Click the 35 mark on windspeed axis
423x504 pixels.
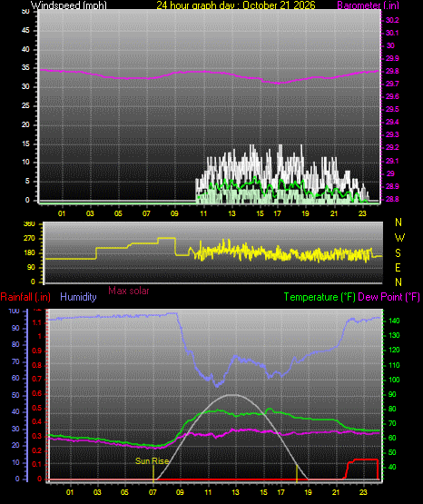(25, 68)
